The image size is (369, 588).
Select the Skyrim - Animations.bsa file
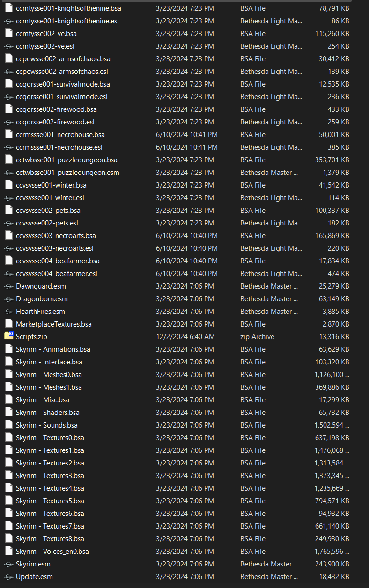pyautogui.click(x=53, y=349)
